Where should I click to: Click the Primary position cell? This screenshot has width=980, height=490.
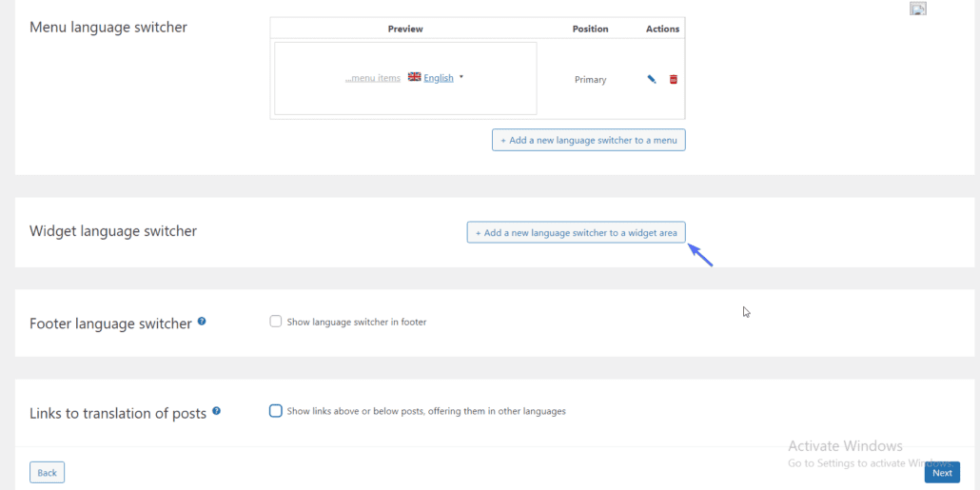point(591,79)
